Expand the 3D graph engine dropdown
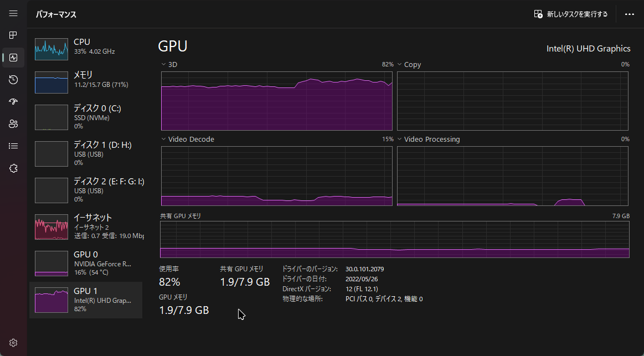The height and width of the screenshot is (356, 644). pos(164,65)
